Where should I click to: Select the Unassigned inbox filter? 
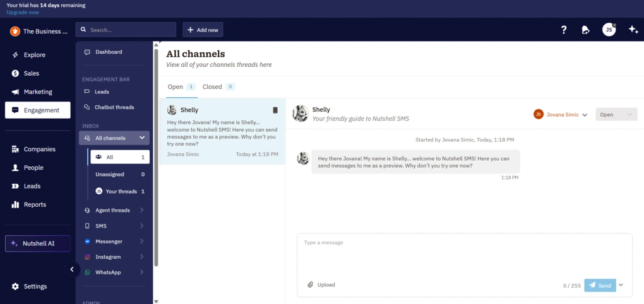[x=110, y=174]
